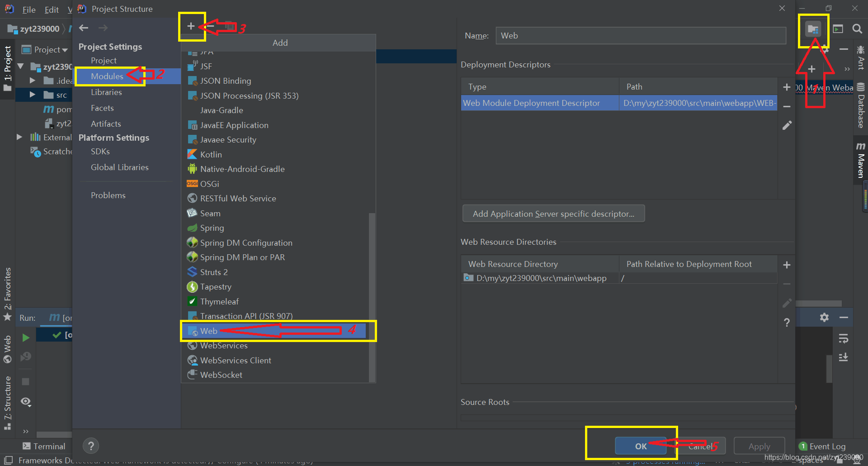Select SDKs under Platform Settings

pos(100,151)
